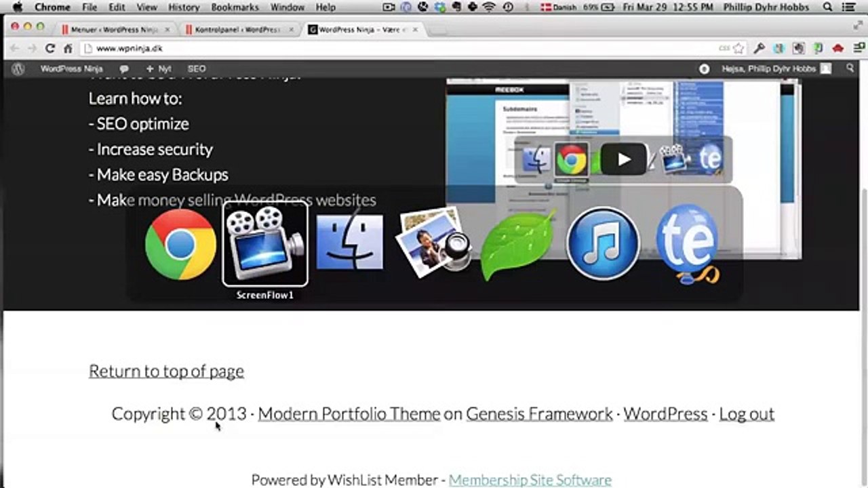Open the Window menu
Screen dimensions: 868x488
[x=288, y=7]
